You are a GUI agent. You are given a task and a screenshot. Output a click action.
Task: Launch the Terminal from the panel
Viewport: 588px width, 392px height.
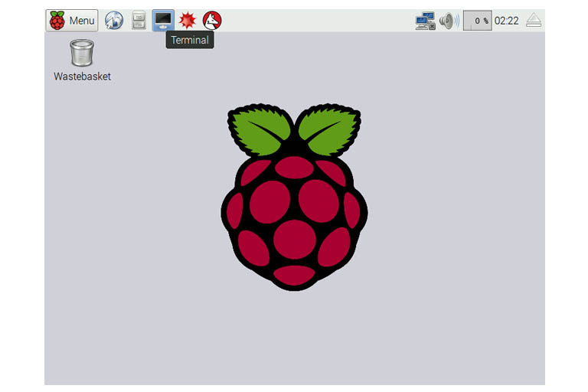[x=163, y=20]
